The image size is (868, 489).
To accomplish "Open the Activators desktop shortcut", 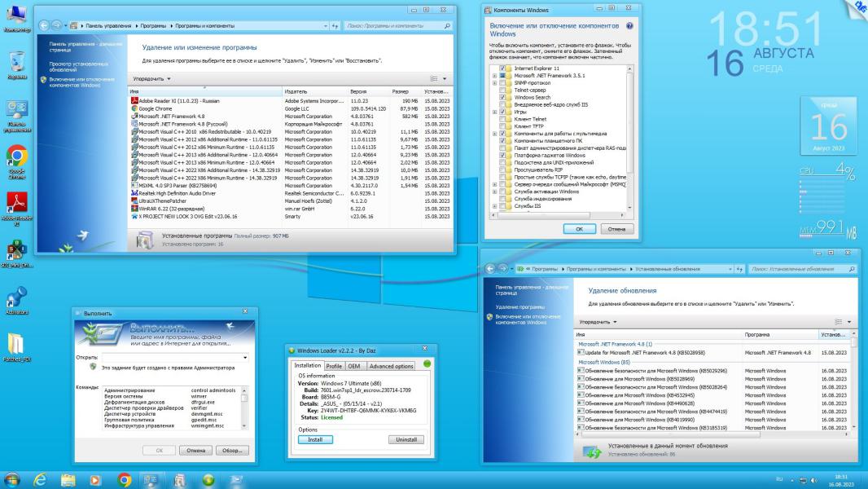I will (16, 300).
